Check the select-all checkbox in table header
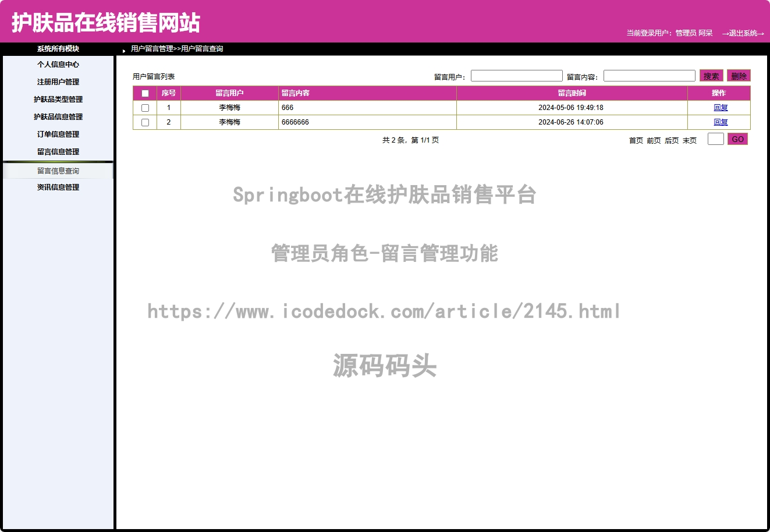770x532 pixels. [x=145, y=93]
